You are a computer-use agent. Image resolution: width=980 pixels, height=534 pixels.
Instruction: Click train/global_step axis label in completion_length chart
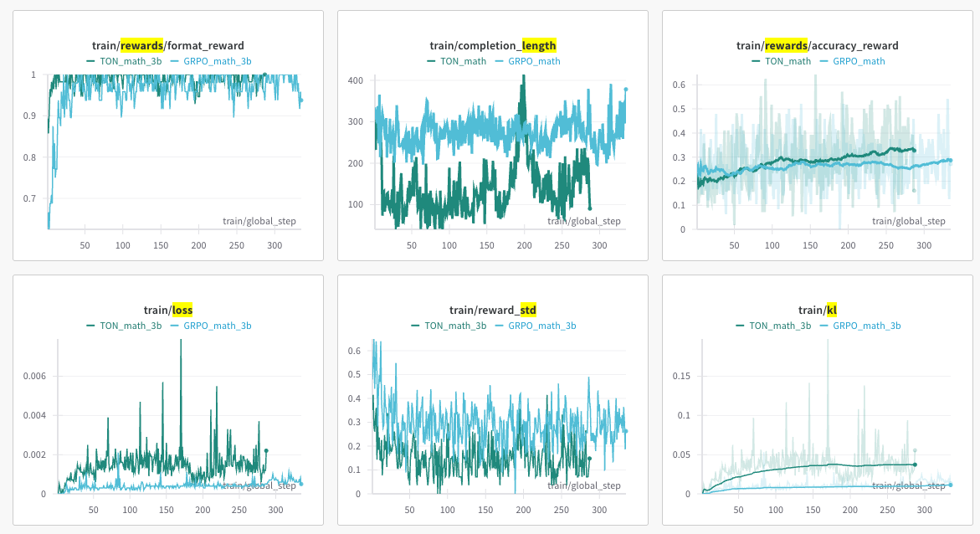[584, 221]
